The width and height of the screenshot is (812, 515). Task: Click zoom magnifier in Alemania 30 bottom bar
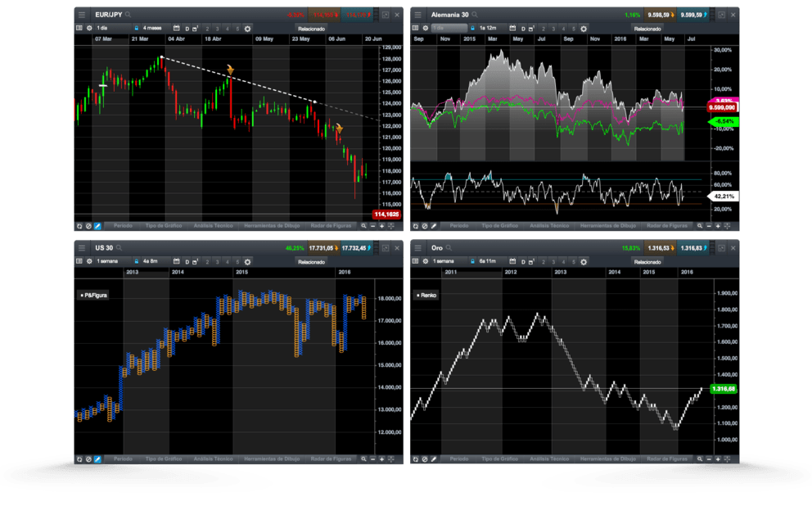700,227
